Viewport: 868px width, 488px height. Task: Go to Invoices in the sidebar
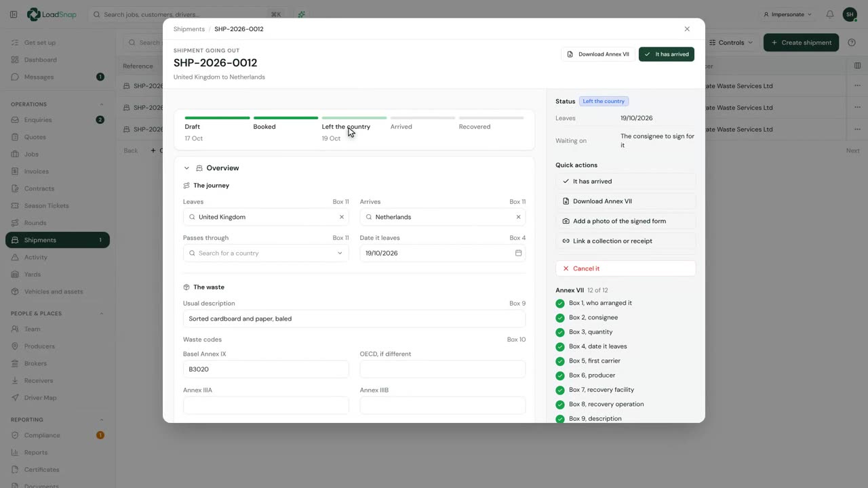coord(58,171)
